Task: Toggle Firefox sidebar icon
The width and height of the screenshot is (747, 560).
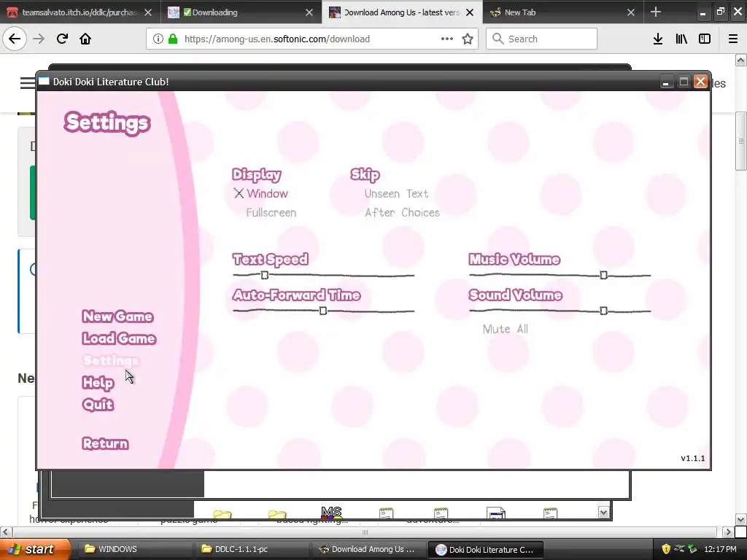Action: [x=705, y=39]
